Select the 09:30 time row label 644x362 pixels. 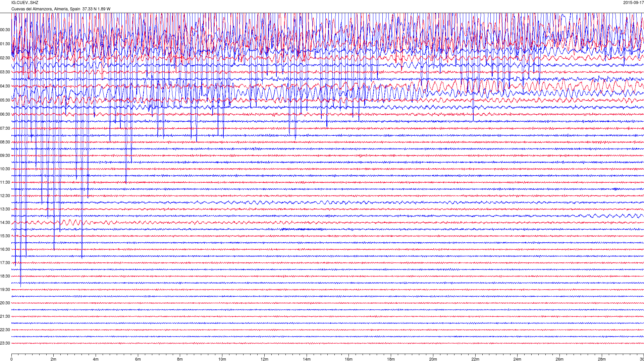click(5, 156)
